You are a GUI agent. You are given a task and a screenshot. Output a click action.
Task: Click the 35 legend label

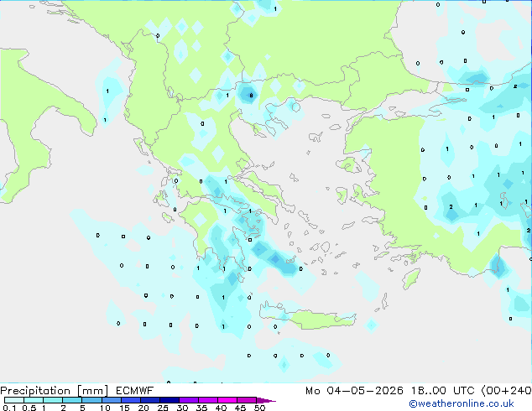(x=201, y=408)
